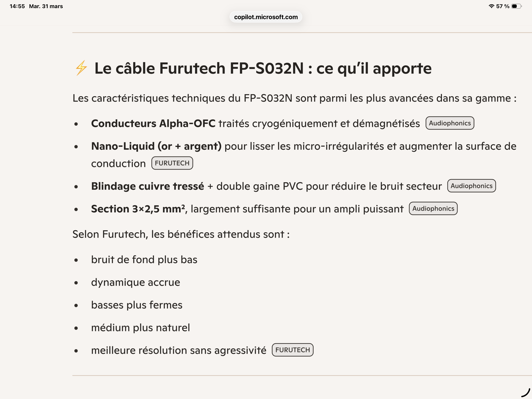Click the bold 'Conducteurs Alpha-OFC' text
This screenshot has height=399, width=532.
click(153, 123)
